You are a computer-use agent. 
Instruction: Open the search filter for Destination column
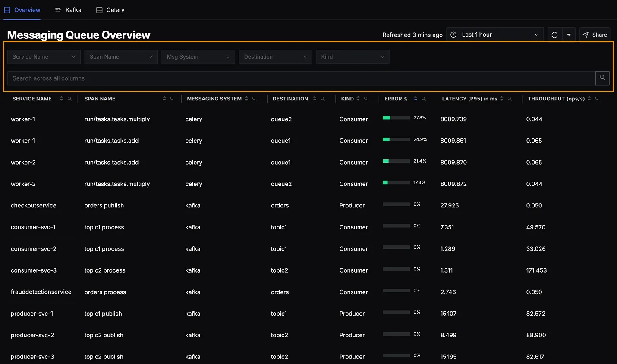pyautogui.click(x=323, y=99)
